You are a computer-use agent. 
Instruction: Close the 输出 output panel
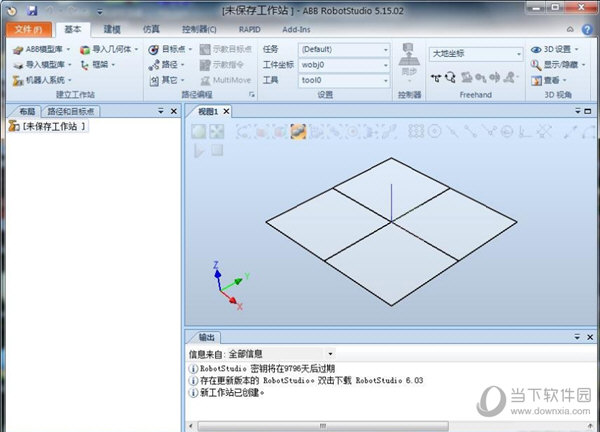click(590, 337)
